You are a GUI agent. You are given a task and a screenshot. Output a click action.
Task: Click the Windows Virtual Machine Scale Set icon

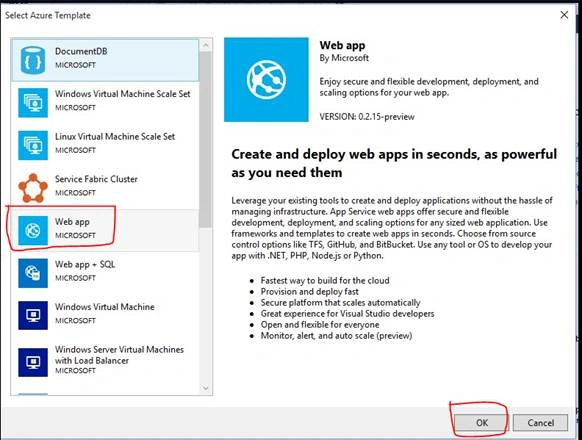(33, 102)
